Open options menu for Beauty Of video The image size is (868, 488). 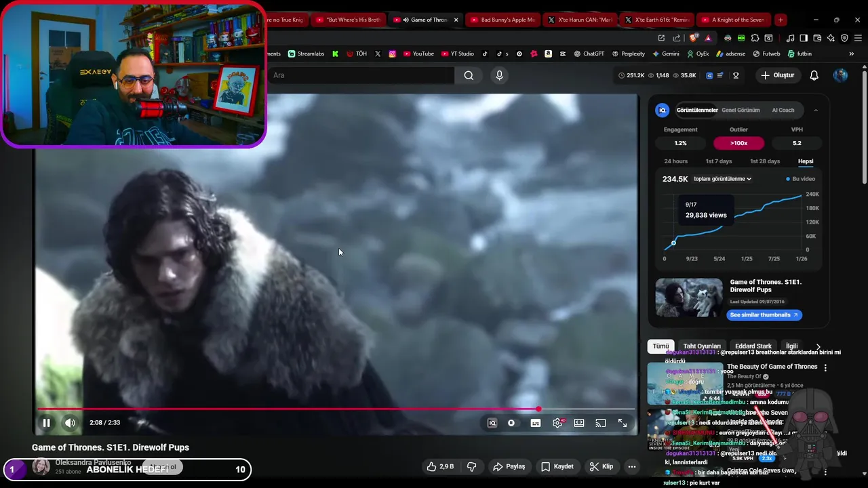click(825, 367)
